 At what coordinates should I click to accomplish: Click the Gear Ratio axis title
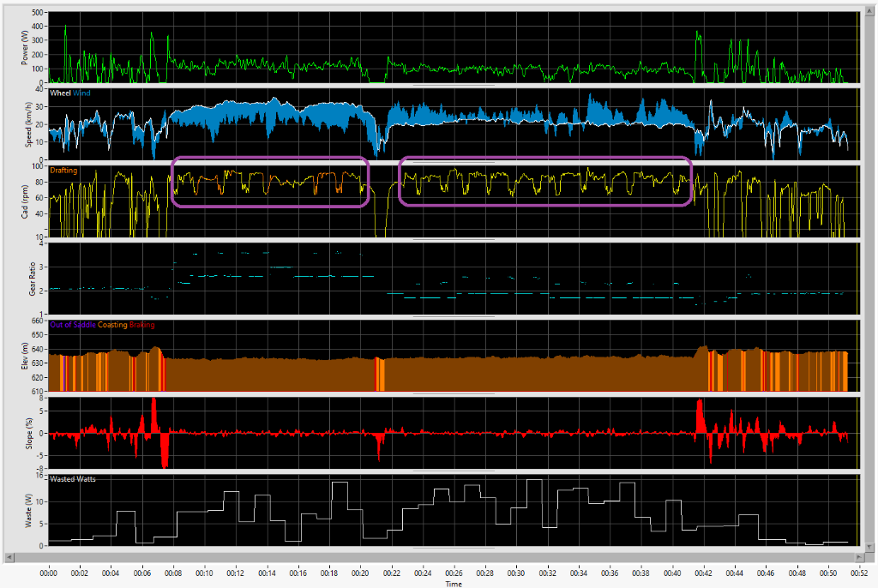point(33,279)
